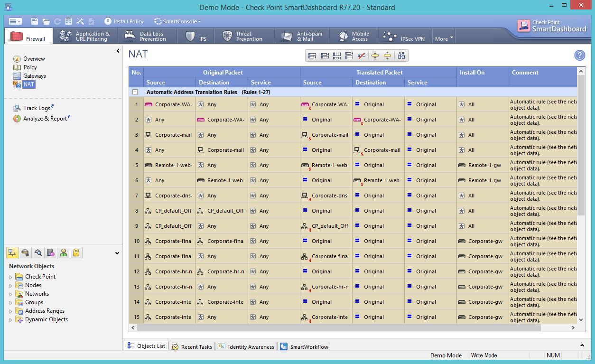Select rule number 12 cell
The height and width of the screenshot is (364, 595).
pos(136,271)
